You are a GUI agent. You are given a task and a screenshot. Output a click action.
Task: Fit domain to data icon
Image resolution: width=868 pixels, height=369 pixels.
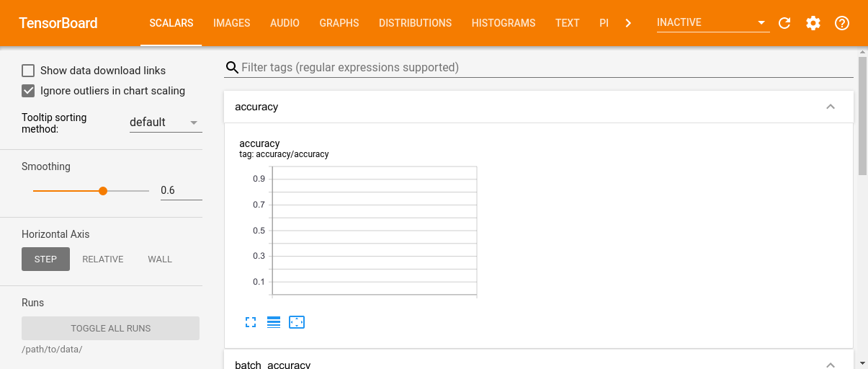(x=297, y=322)
